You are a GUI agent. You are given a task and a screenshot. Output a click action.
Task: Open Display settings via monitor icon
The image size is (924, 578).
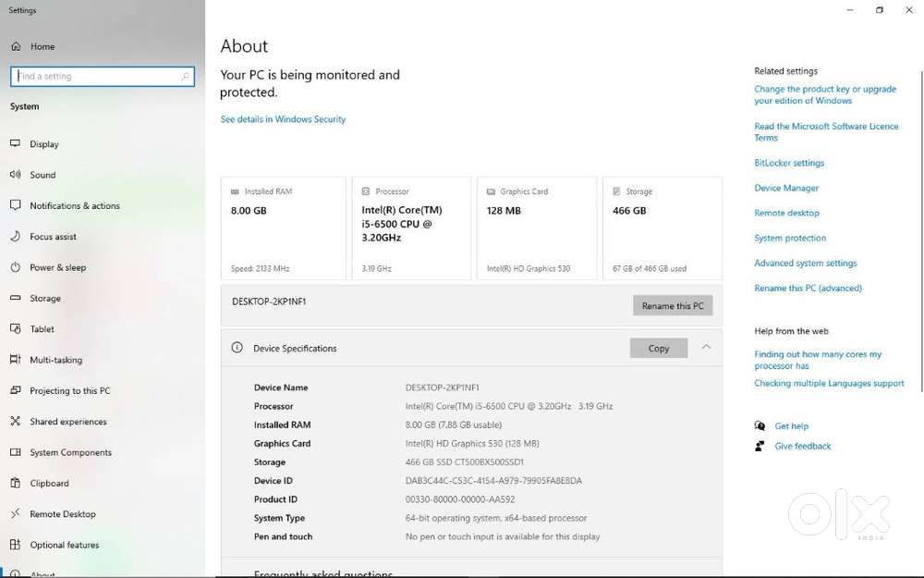(x=15, y=144)
